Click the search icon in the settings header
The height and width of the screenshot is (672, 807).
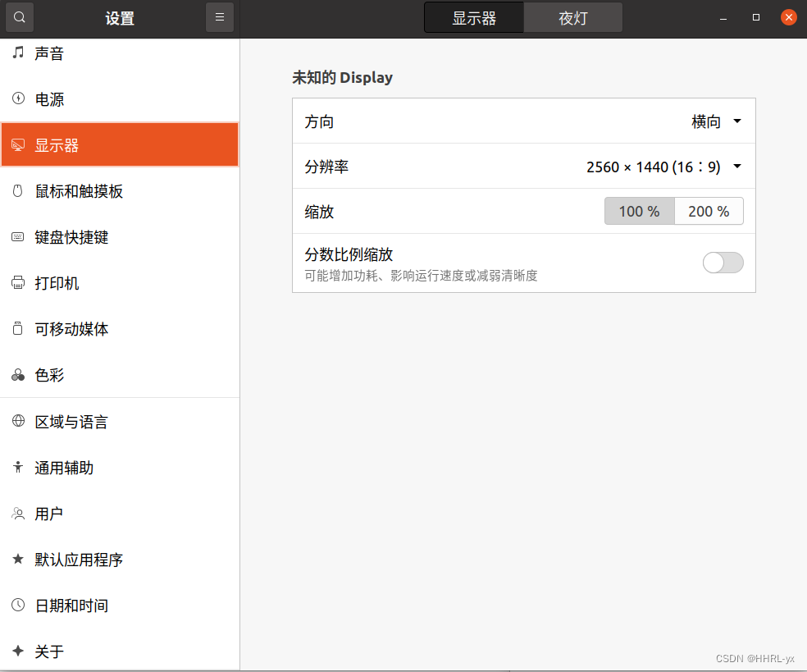pyautogui.click(x=20, y=17)
